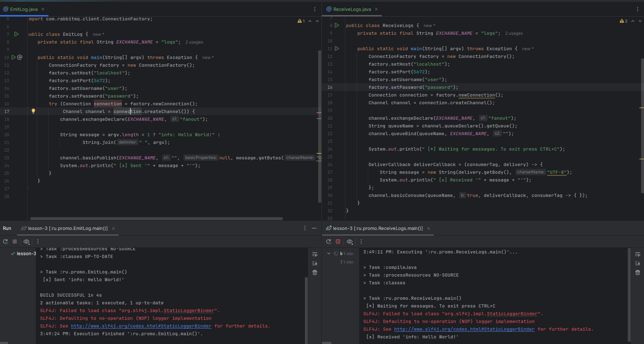Go to previous highlighted problem in ReceiveLogs editor
The height and width of the screenshot is (344, 644).
[x=633, y=21]
